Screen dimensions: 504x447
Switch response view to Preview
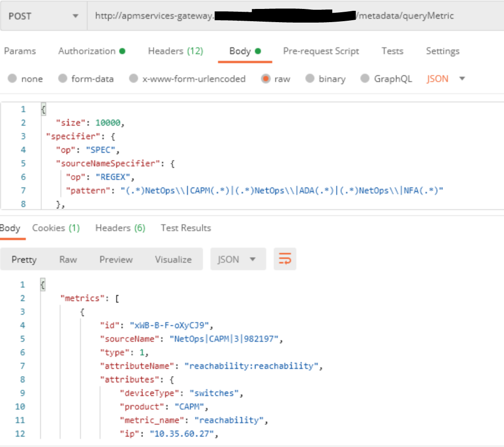click(x=116, y=259)
